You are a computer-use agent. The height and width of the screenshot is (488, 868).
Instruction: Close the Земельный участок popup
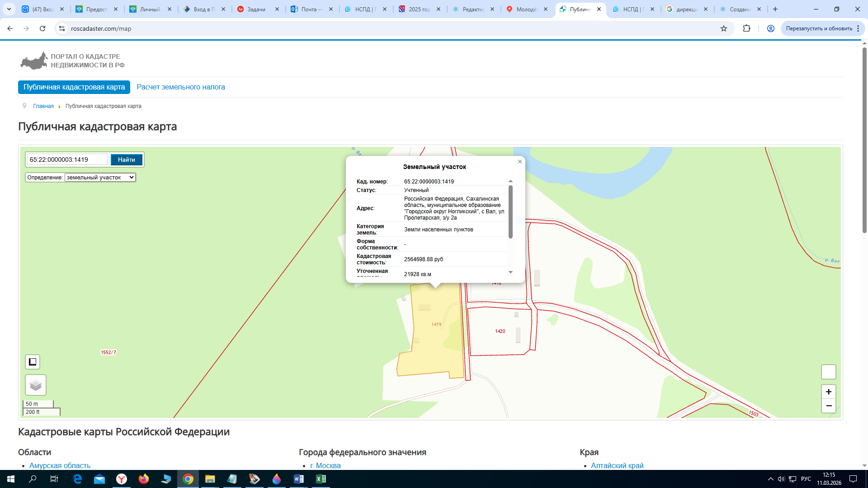(520, 162)
